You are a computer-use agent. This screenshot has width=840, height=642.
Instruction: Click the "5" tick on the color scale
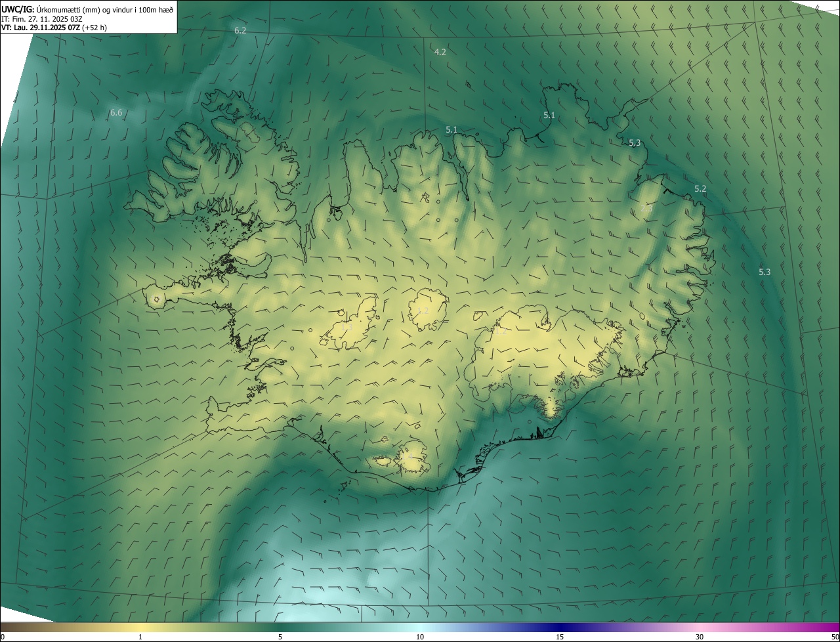(x=280, y=637)
